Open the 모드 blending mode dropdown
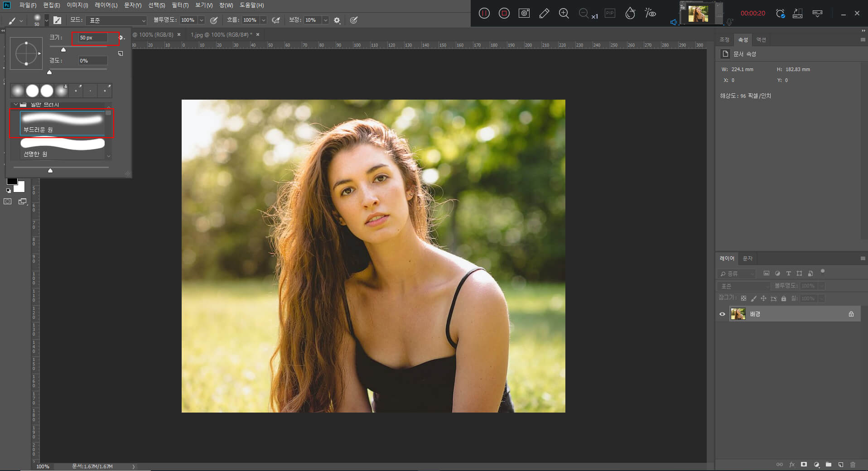 (x=117, y=20)
